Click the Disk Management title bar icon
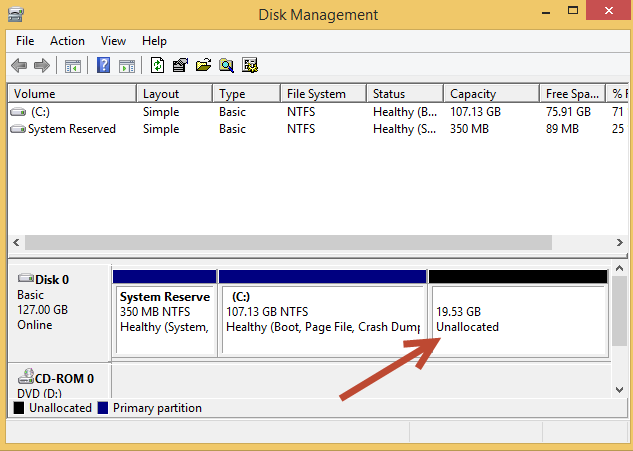This screenshot has width=633, height=451. pyautogui.click(x=17, y=15)
